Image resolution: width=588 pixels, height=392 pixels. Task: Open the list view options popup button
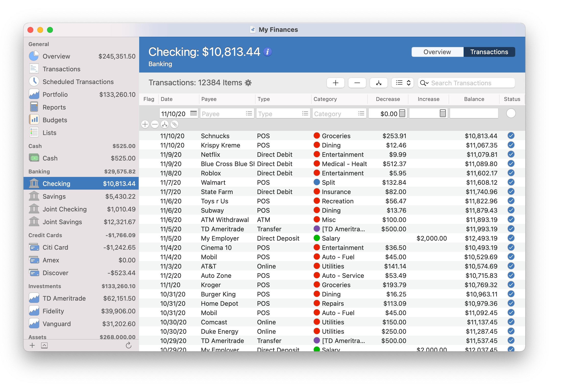[403, 83]
